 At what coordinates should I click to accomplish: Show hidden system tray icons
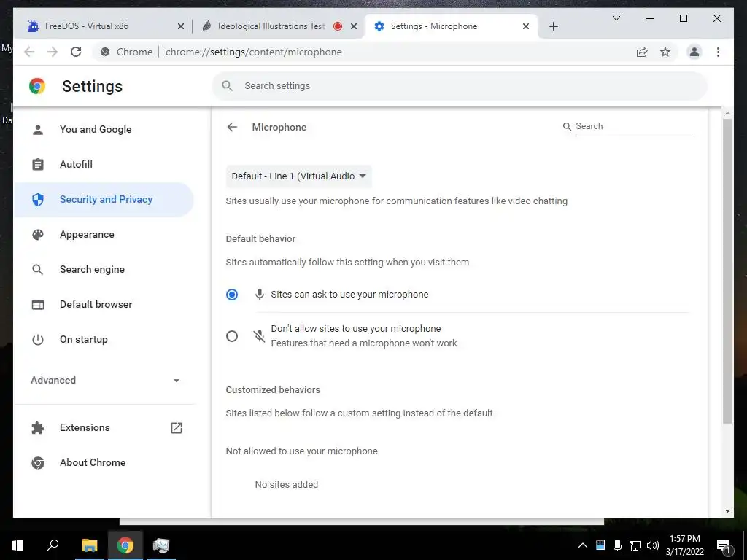coord(583,545)
